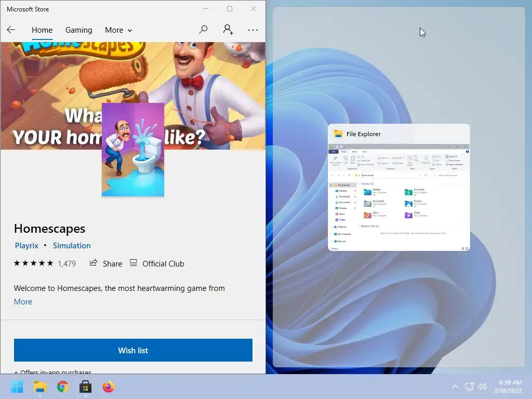The image size is (532, 399).
Task: Click the Homescapes app title
Action: click(x=49, y=229)
